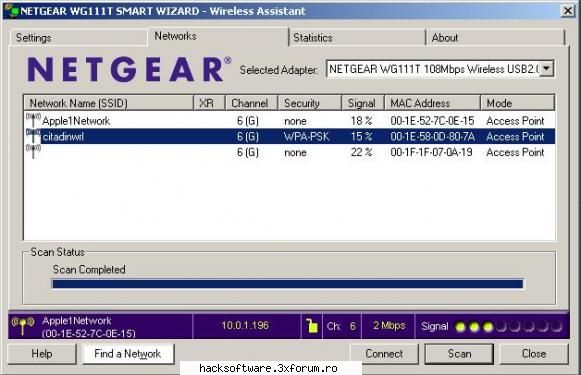Viewport: 581px width, 375px height.
Task: Click the IP address 10.0.1.196
Action: [245, 326]
